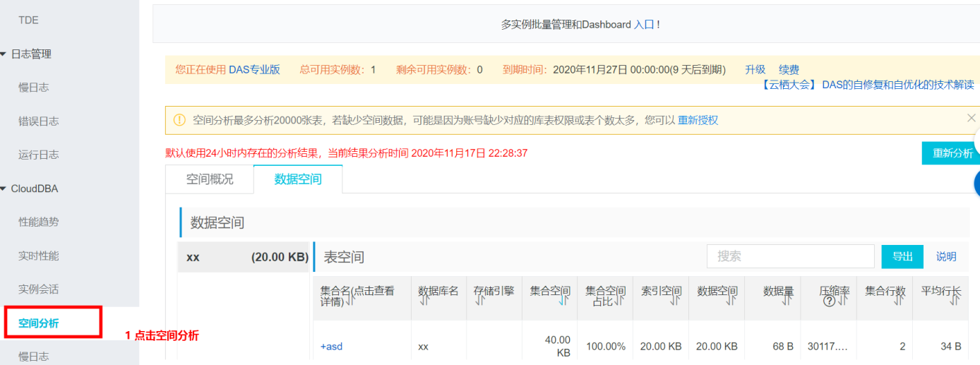Image resolution: width=980 pixels, height=365 pixels.
Task: Click the 重新授权 link
Action: (x=698, y=120)
